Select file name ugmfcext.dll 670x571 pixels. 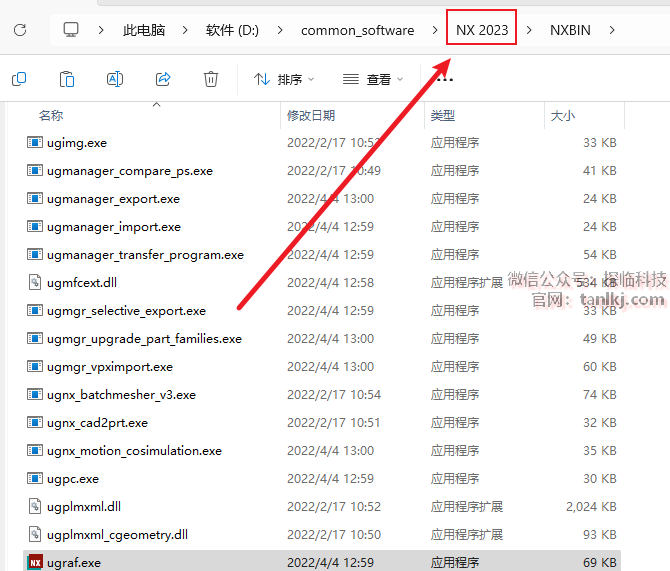pos(82,283)
